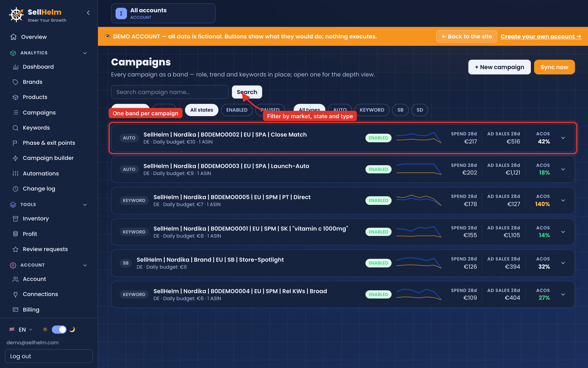Click the Analytics cube section icon
The image size is (588, 368).
point(13,53)
